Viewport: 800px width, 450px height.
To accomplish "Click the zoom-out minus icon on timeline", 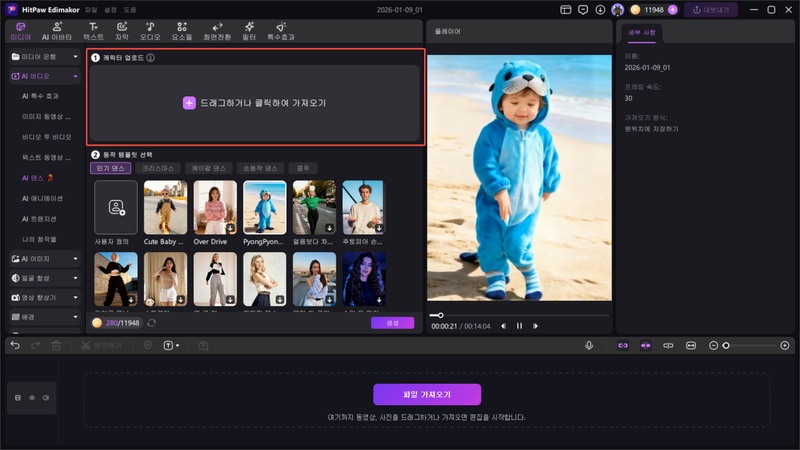I will [713, 345].
